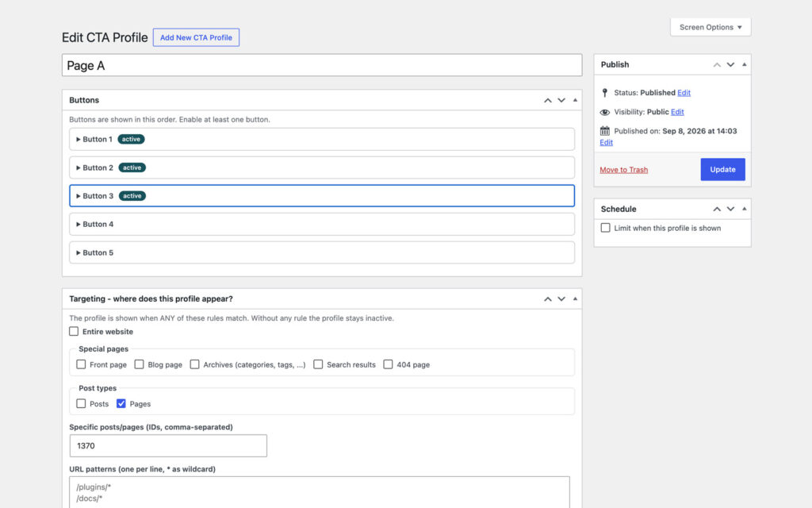Enable Blog page targeting
Image resolution: width=812 pixels, height=508 pixels.
(139, 364)
